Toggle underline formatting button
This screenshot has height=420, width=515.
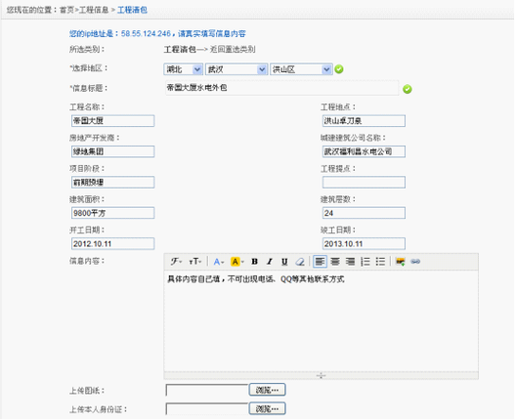(284, 262)
